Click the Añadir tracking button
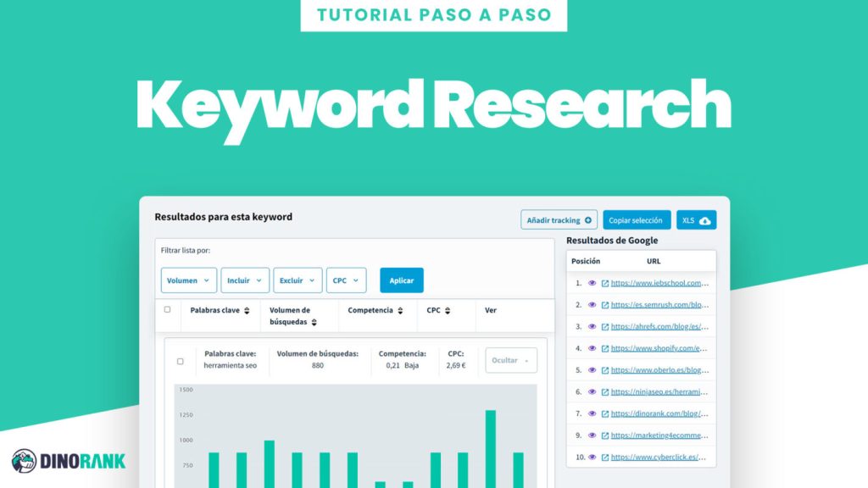Viewport: 868px width, 488px height. coord(559,219)
